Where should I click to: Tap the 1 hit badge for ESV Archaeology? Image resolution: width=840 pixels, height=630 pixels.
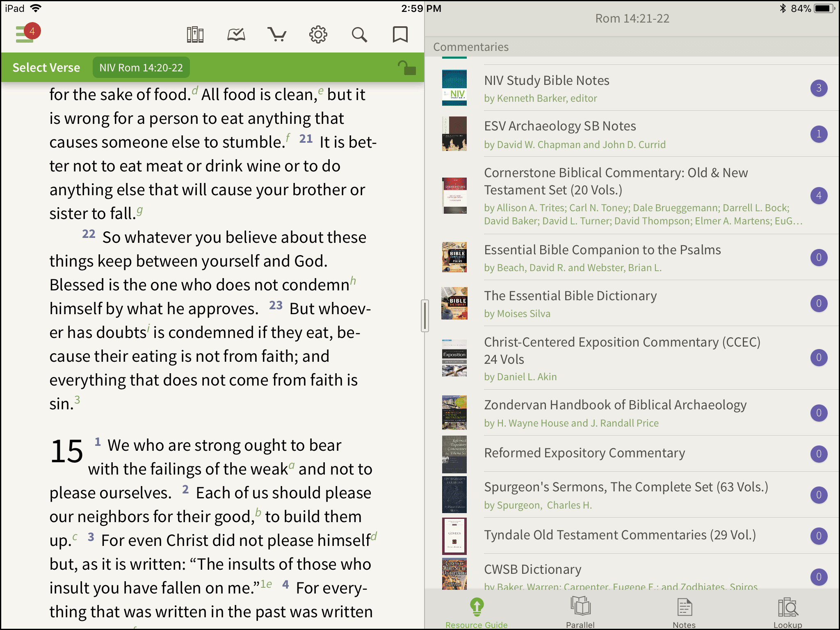[819, 134]
